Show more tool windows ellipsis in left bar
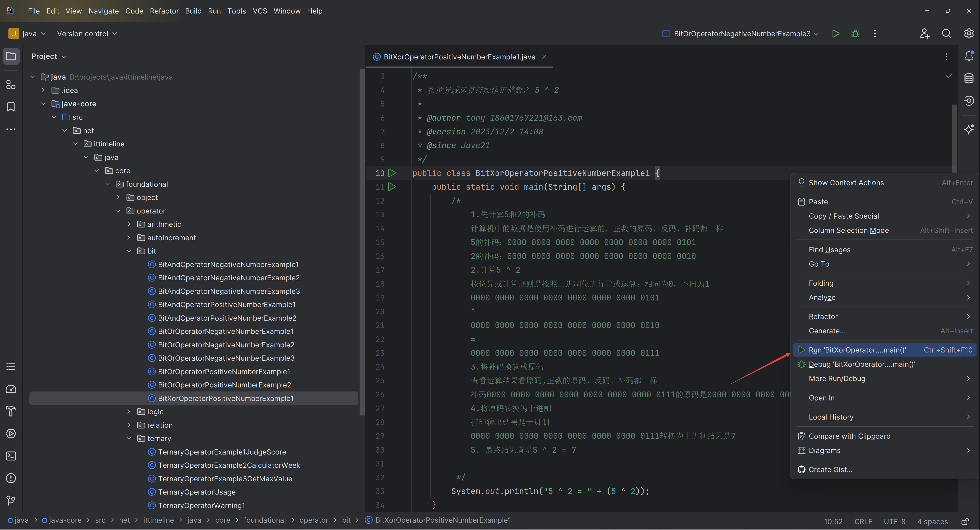 (11, 129)
